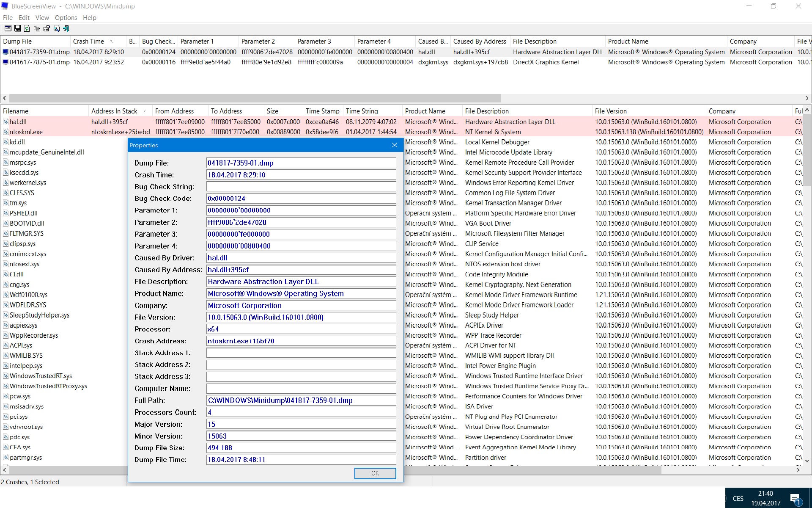The width and height of the screenshot is (812, 508).
Task: Open the Options menu
Action: [x=66, y=18]
